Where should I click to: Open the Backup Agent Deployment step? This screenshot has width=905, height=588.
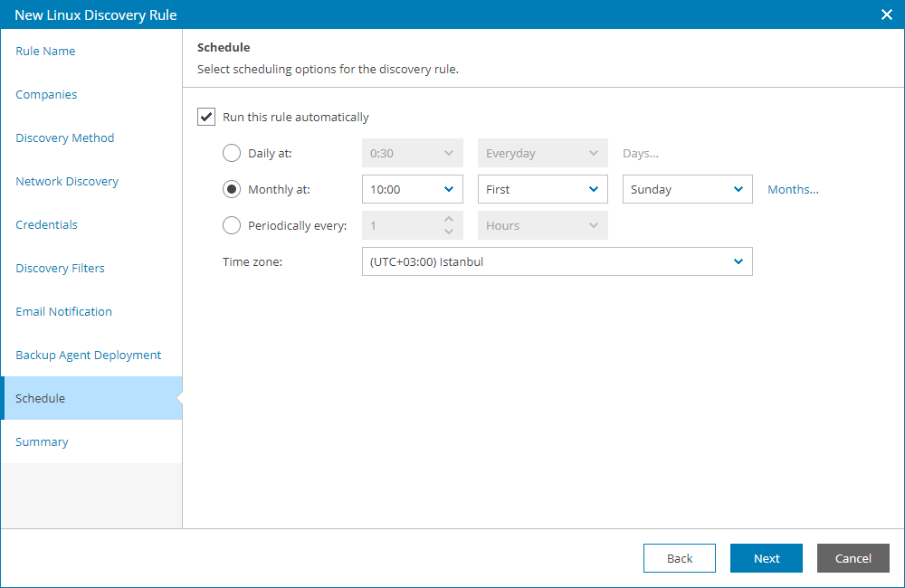(x=89, y=355)
